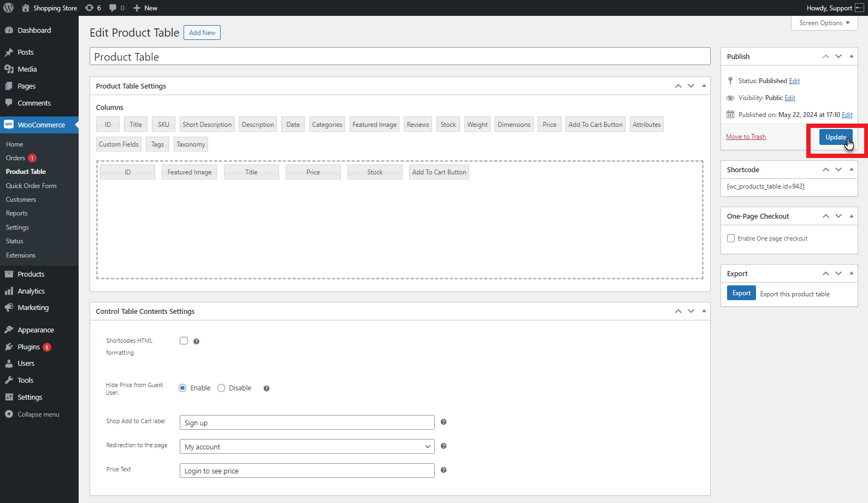
Task: Click help icon beside Redirection to the page
Action: tap(444, 446)
